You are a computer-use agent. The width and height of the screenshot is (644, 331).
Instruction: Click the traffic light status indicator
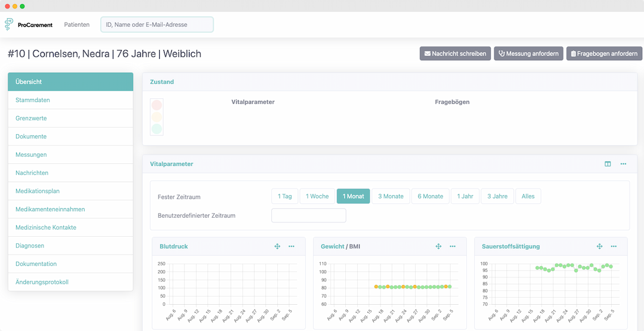pos(157,117)
